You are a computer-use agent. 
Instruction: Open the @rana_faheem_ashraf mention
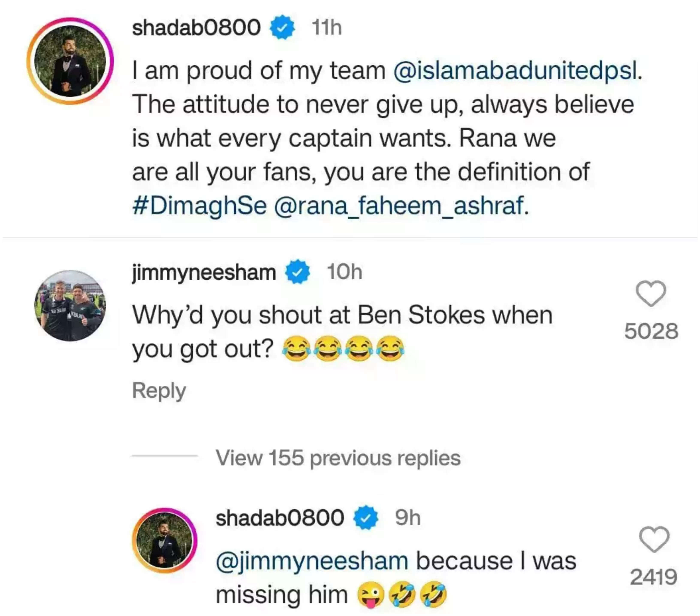[x=401, y=206]
